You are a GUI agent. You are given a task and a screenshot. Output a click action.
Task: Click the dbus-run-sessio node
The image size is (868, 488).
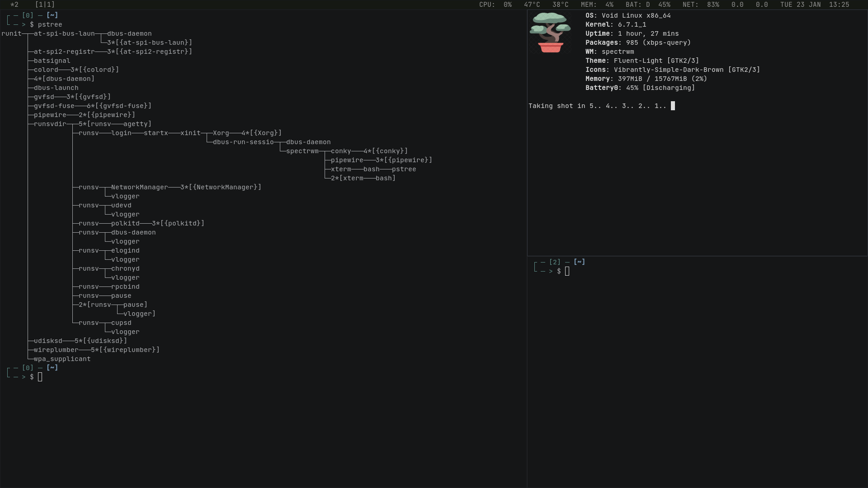coord(243,142)
